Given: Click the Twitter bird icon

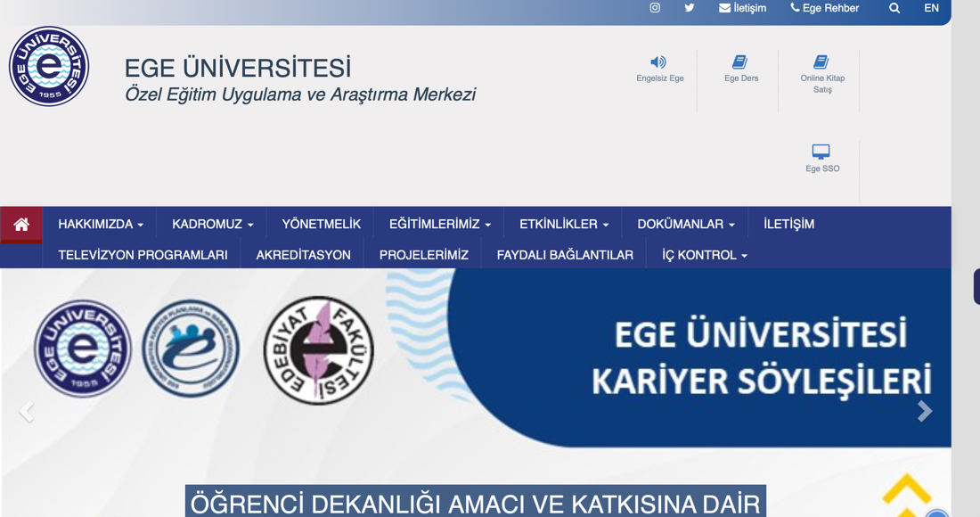Looking at the screenshot, I should (x=690, y=8).
